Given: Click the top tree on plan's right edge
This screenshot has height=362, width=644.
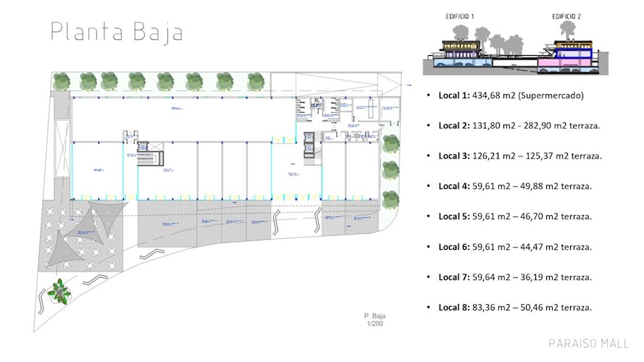Looking at the screenshot, I should click(x=390, y=143).
